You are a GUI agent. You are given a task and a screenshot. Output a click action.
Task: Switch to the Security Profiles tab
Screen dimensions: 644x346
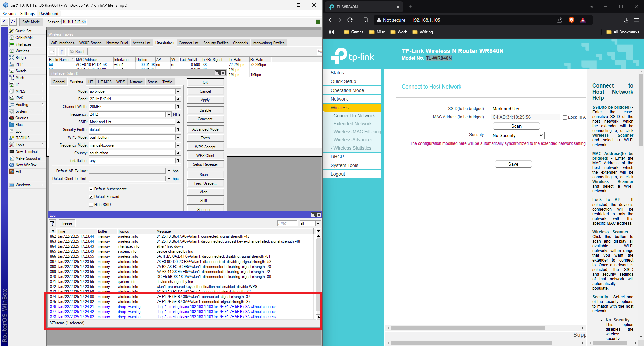(x=216, y=43)
